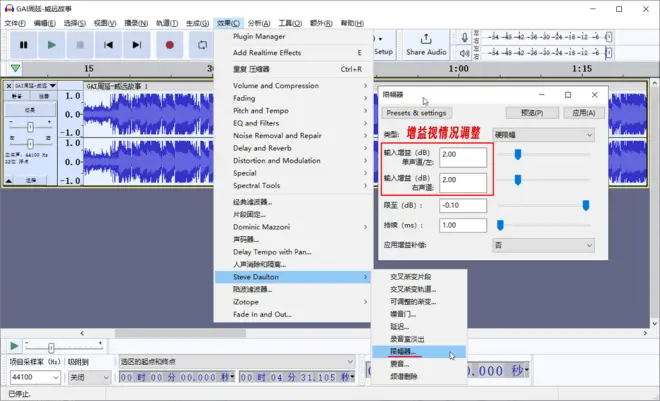Open the snap-to dropdown showing 关闭
Screen dimensions: 660x401
click(x=89, y=377)
